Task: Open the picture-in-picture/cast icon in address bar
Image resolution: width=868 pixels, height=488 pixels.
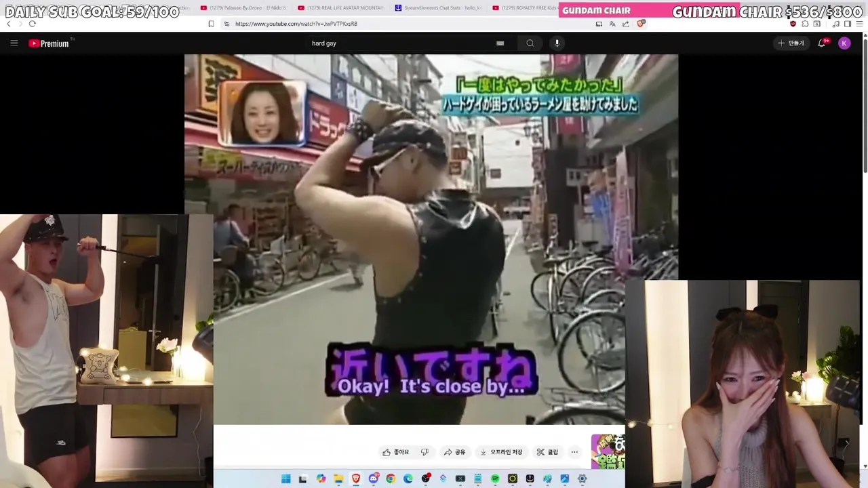Action: click(x=599, y=24)
